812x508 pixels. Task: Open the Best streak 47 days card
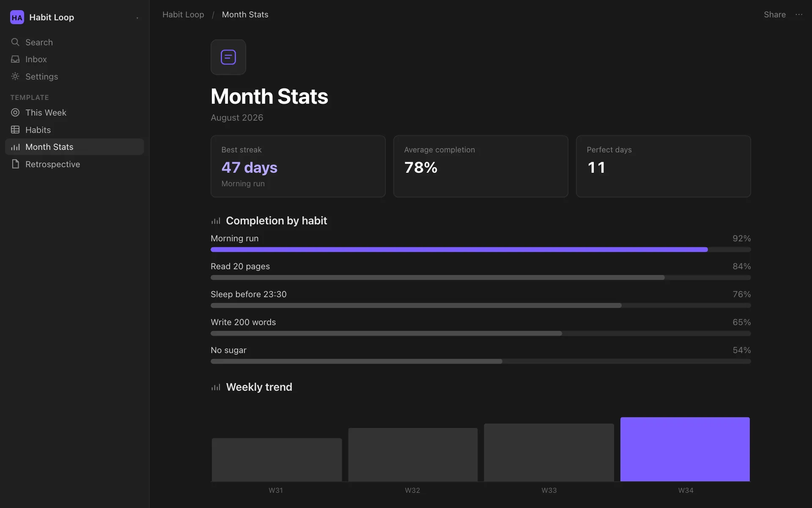(298, 166)
